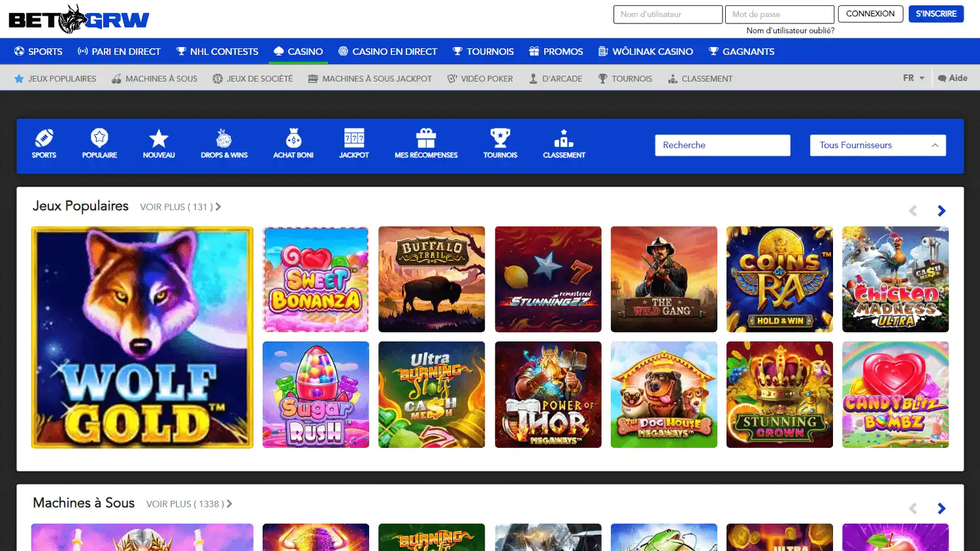
Task: Select Machines à Sous sub-tab
Action: 154,78
